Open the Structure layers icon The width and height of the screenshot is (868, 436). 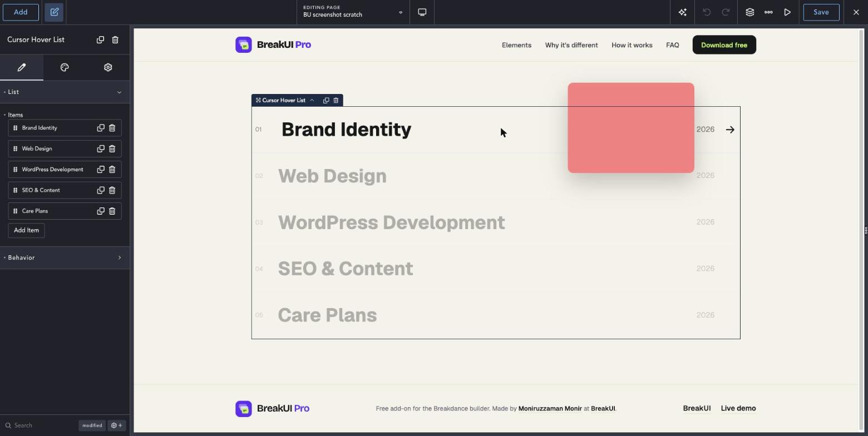pos(750,12)
